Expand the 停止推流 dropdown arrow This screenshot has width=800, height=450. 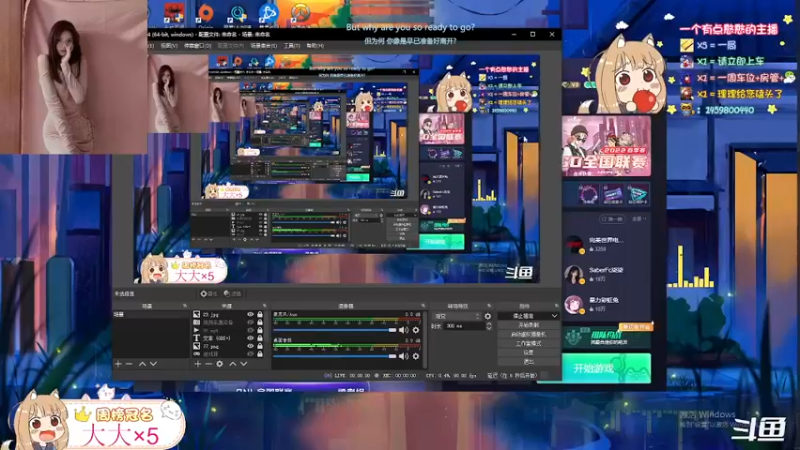554,316
